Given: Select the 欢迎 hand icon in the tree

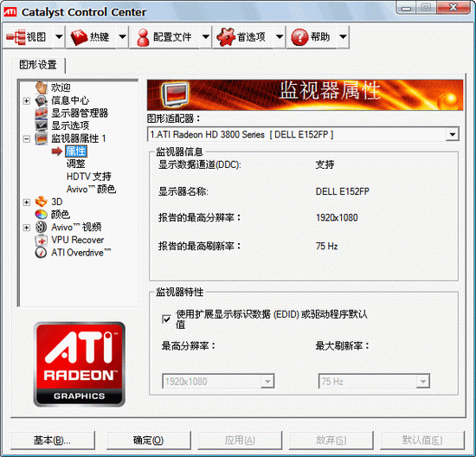Looking at the screenshot, I should [41, 87].
